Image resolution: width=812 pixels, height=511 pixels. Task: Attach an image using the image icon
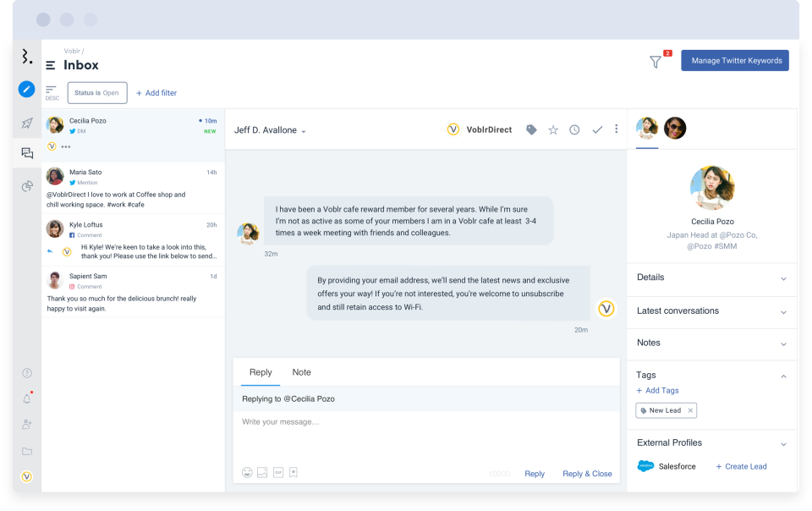point(262,473)
